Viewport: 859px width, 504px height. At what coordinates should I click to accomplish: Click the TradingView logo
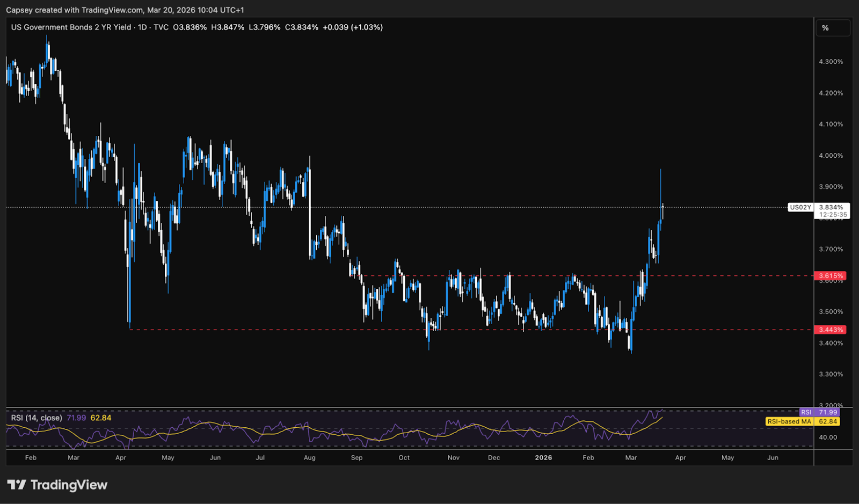[x=57, y=485]
